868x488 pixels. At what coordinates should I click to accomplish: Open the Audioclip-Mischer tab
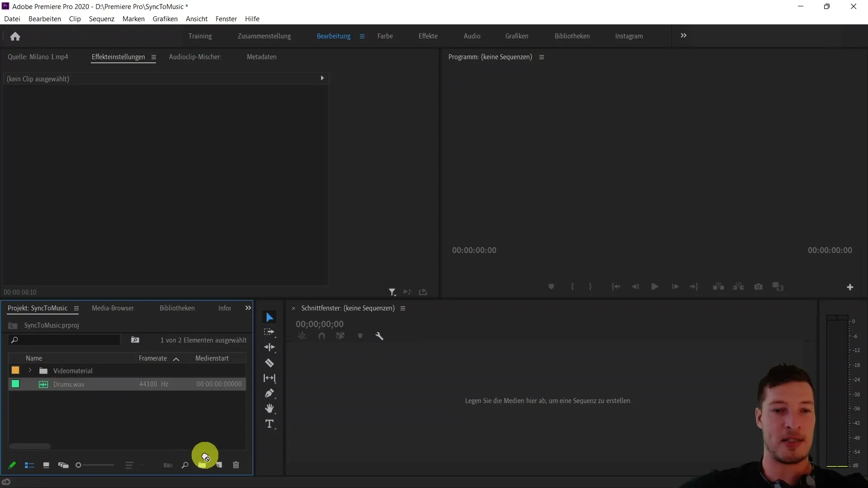coord(195,57)
